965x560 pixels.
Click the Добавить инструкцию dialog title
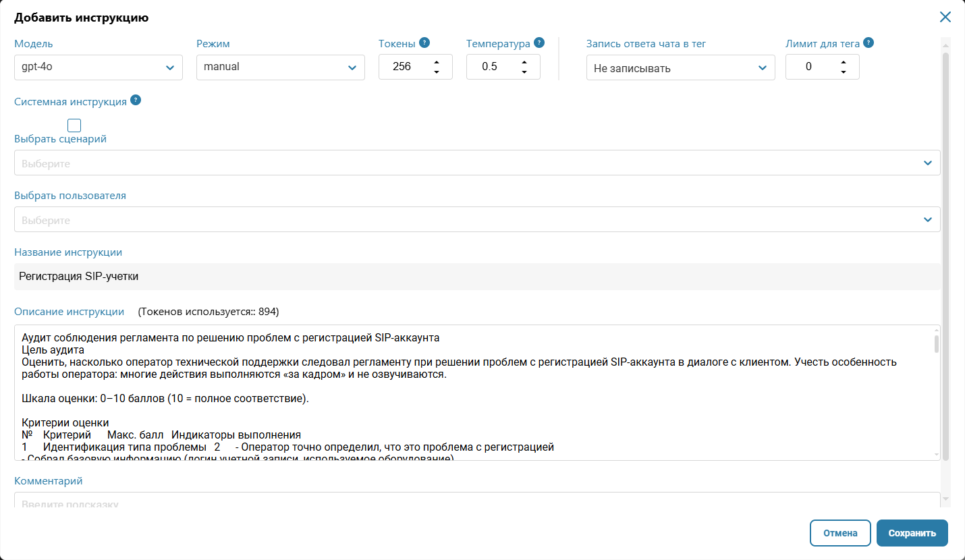point(82,18)
